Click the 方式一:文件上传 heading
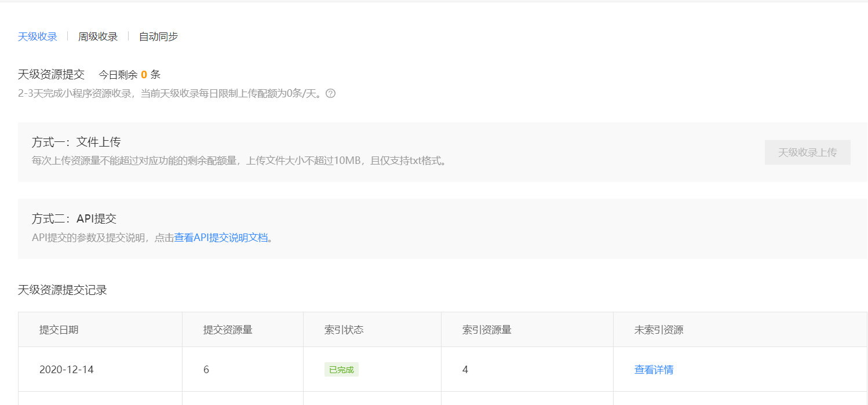This screenshot has width=868, height=405. coord(76,143)
